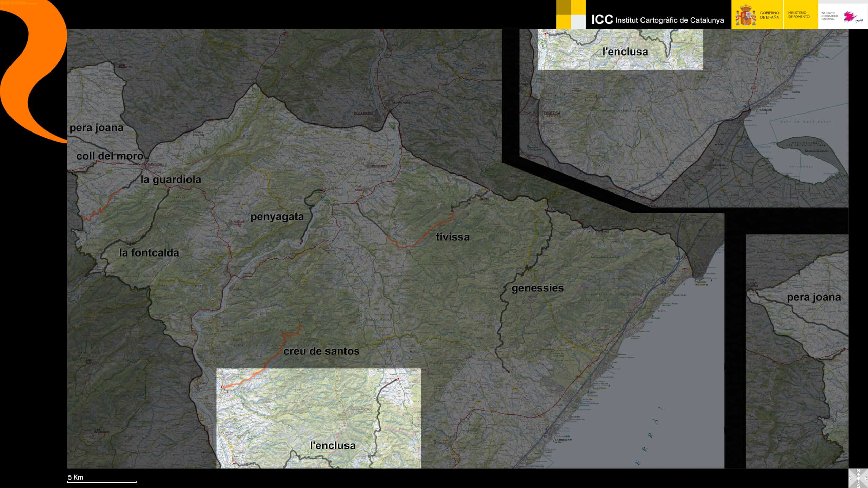This screenshot has height=488, width=868.
Task: Click the ICC Institut Cartogràfic de Catalunya logo
Action: [657, 20]
